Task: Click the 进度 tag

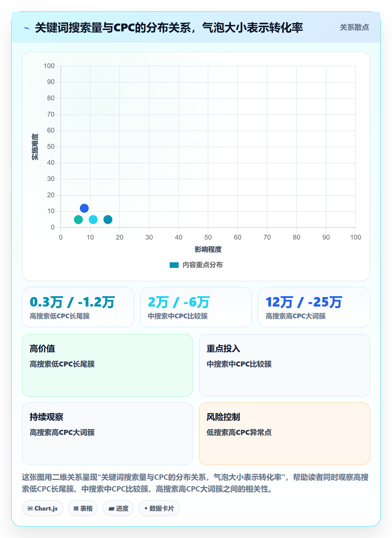Action: (118, 508)
